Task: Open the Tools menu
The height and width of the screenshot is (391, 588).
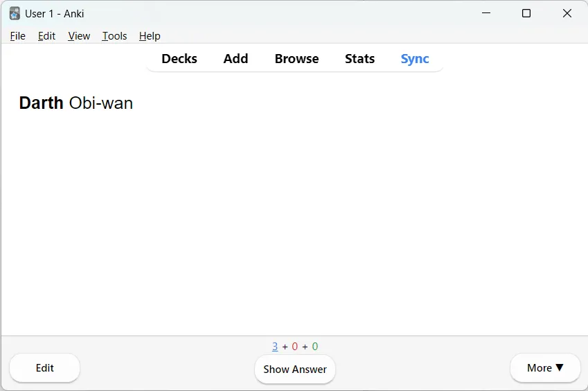Action: click(x=114, y=36)
